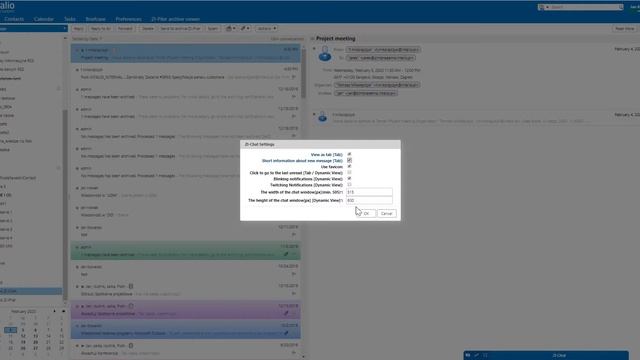The image size is (640, 360).
Task: Click the Reply to All toolbar button
Action: pyautogui.click(x=100, y=29)
